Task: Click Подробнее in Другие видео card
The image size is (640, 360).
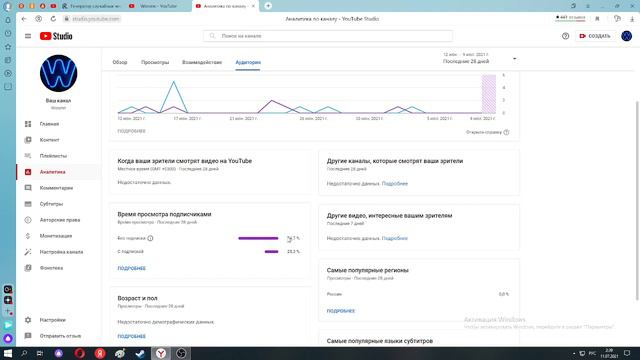Action: click(x=395, y=238)
